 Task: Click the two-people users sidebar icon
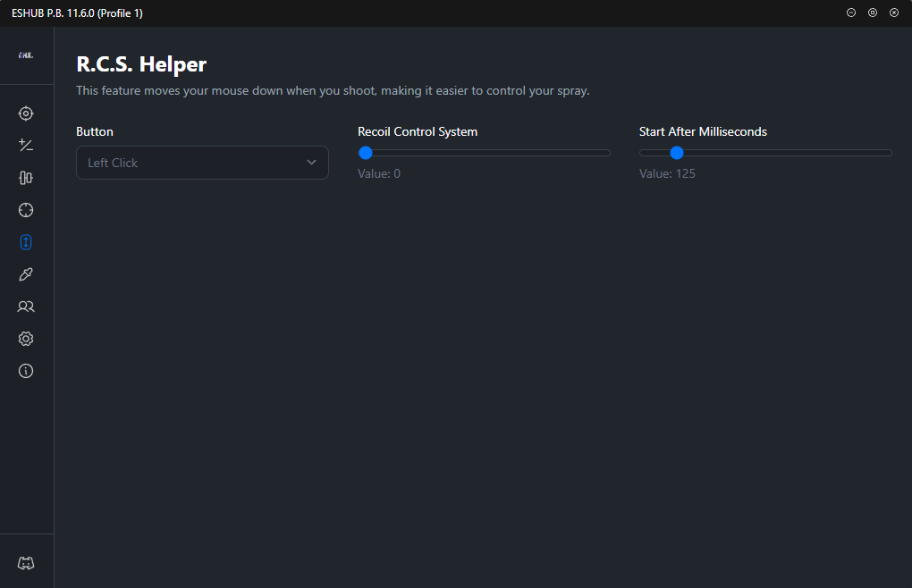[x=26, y=307]
